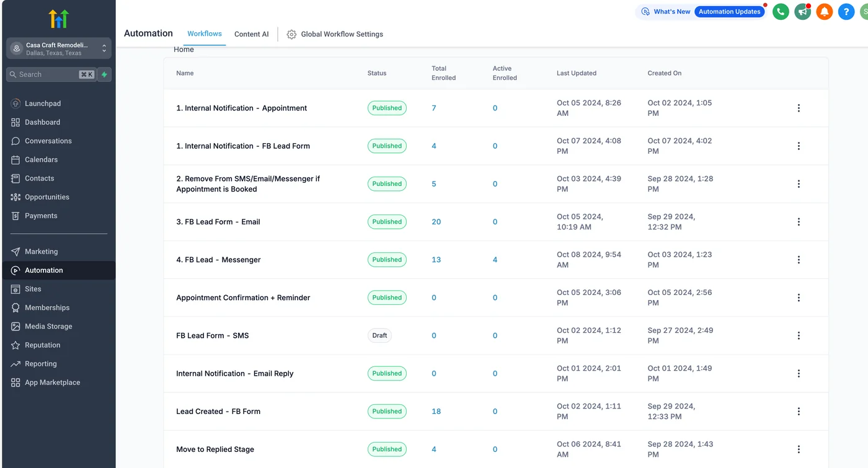Click the Automation Updates button
The image size is (868, 468).
[730, 11]
